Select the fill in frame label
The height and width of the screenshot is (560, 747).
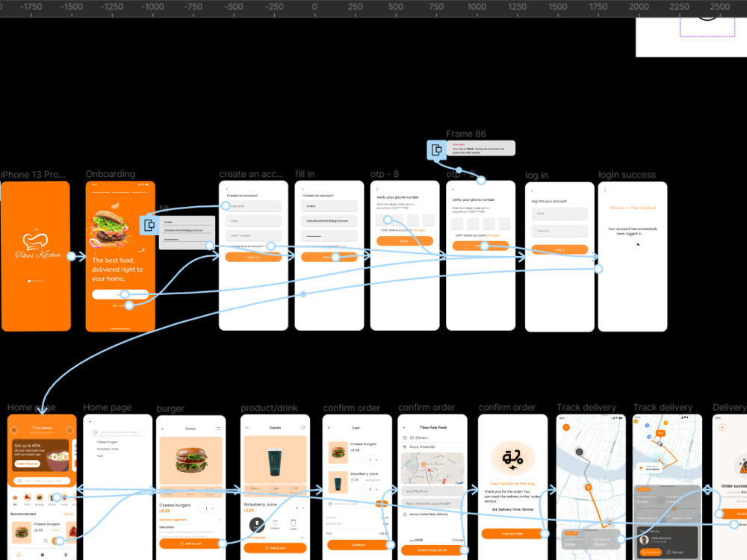pyautogui.click(x=305, y=174)
